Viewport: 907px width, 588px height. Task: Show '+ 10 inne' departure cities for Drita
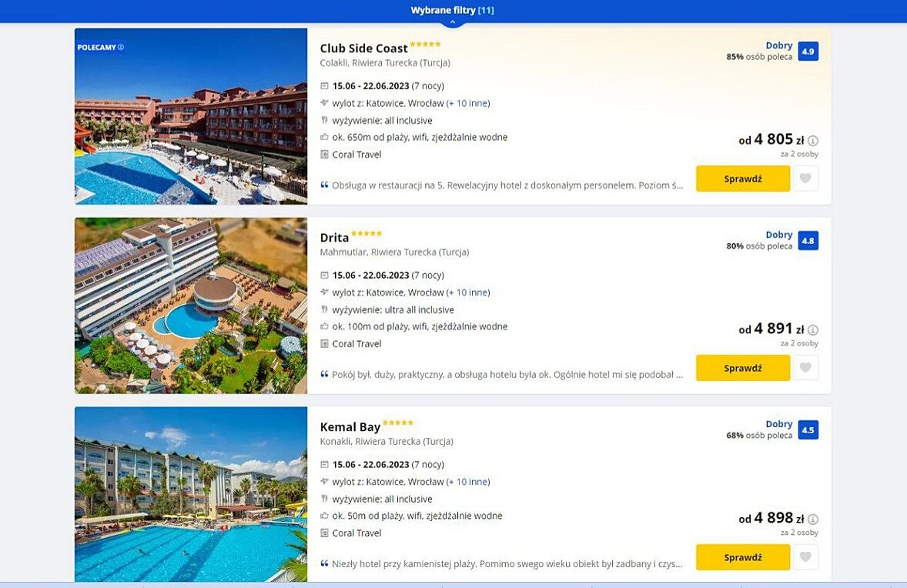point(468,292)
